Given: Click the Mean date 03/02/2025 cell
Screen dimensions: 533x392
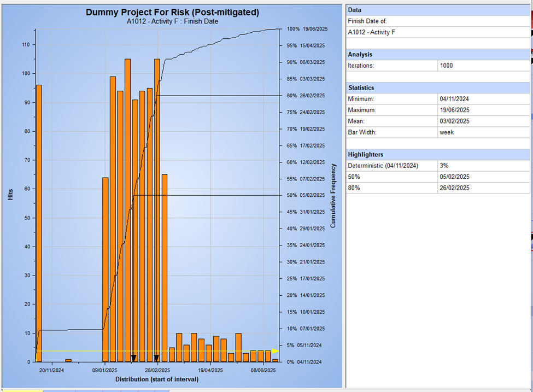Looking at the screenshot, I should (x=480, y=120).
